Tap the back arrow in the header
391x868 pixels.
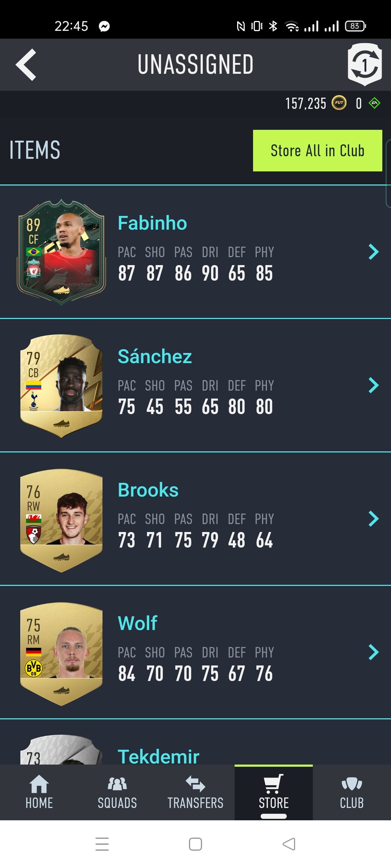(26, 64)
